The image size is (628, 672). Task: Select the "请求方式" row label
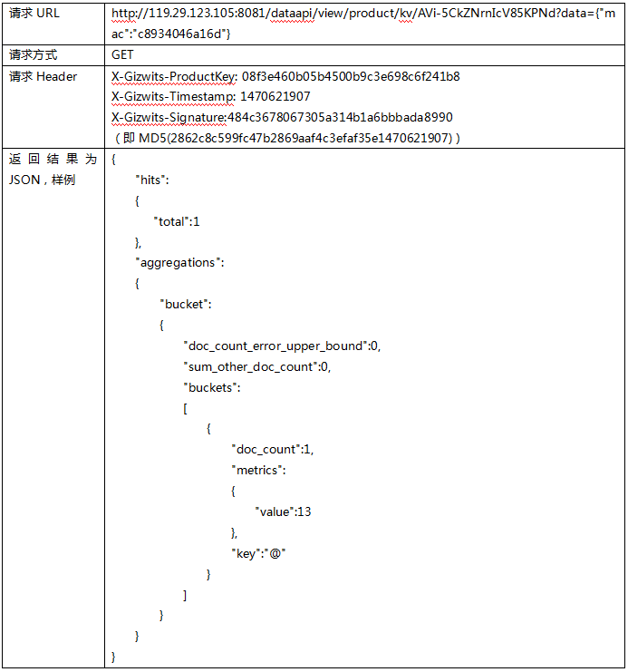[33, 54]
